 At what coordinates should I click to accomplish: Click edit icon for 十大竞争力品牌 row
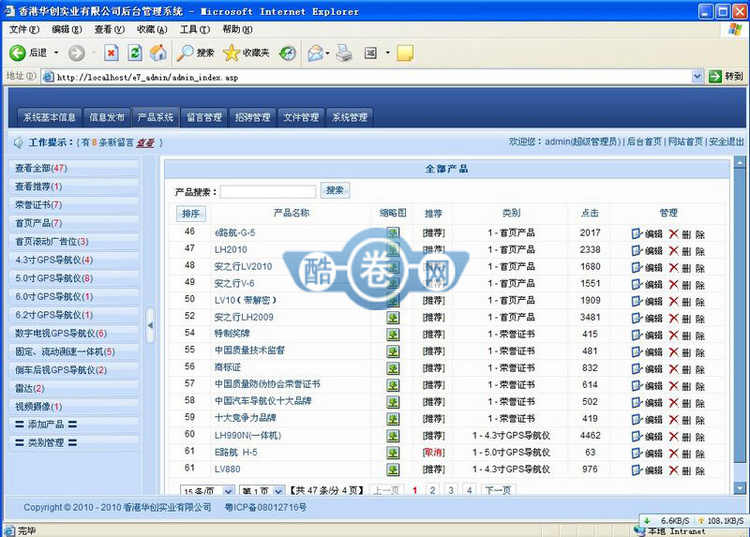[x=636, y=419]
